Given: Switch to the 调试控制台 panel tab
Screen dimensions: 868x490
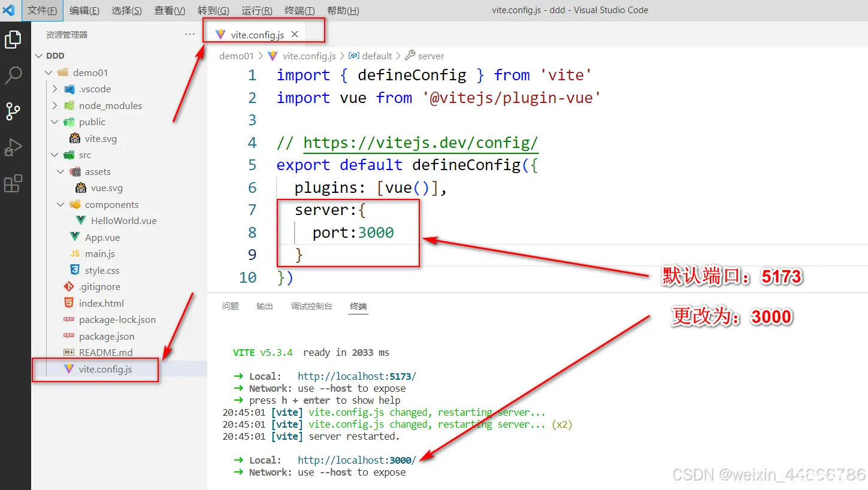Looking at the screenshot, I should click(311, 306).
